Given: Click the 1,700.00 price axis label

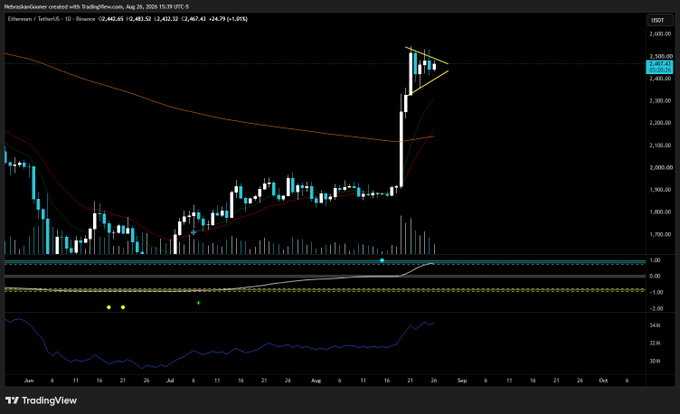Looking at the screenshot, I should [x=660, y=234].
